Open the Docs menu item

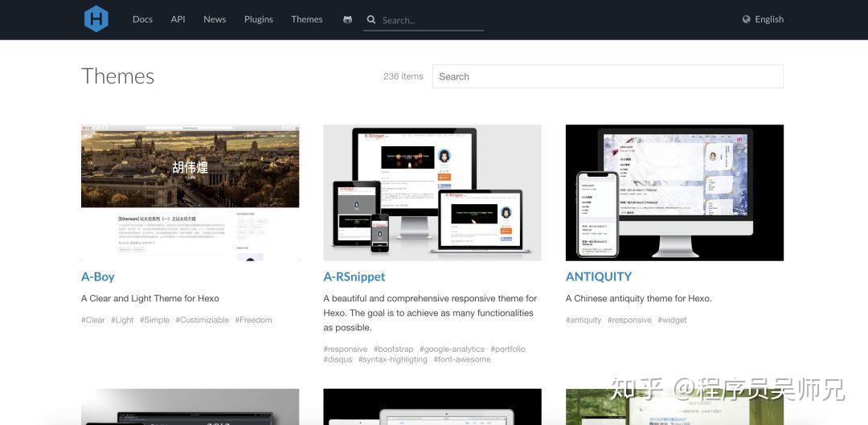pos(142,19)
